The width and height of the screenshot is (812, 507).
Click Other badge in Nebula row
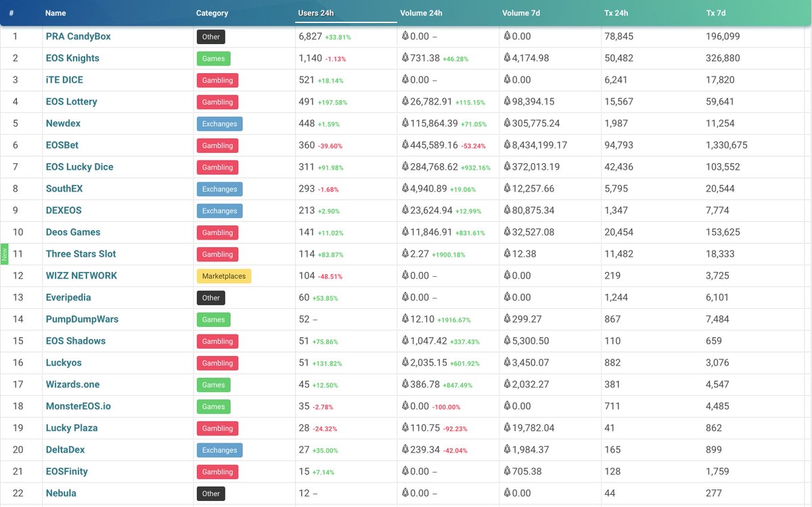pos(210,493)
